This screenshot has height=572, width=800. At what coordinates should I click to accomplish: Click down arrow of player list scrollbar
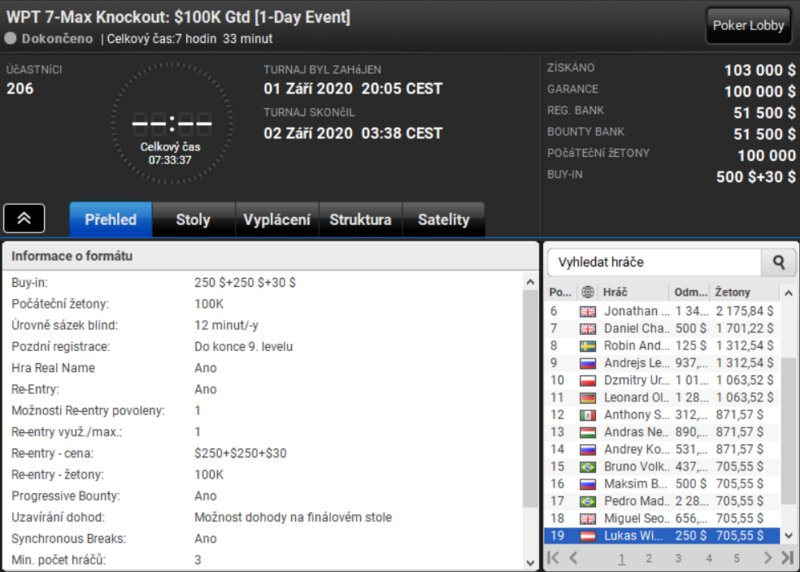pos(788,535)
